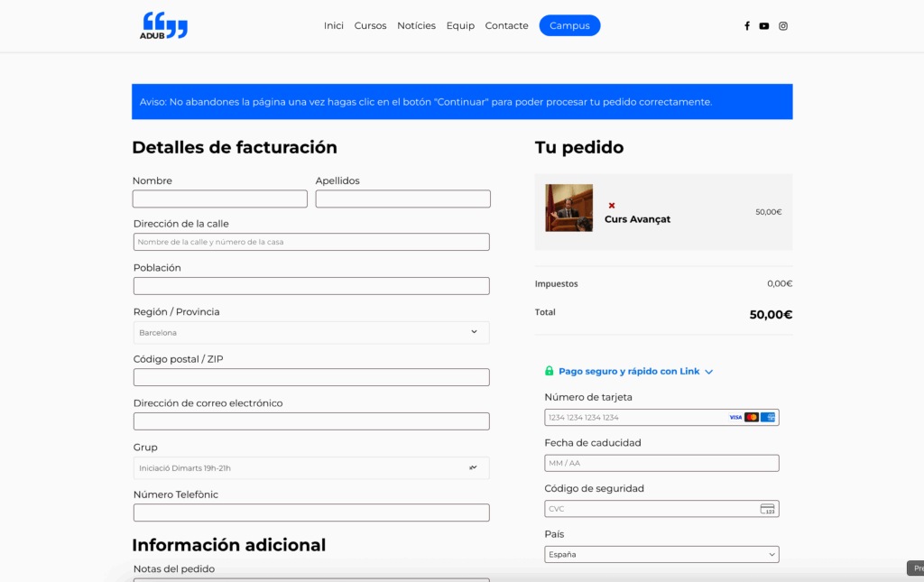Click the blue Campus button
The height and width of the screenshot is (582, 924).
569,26
